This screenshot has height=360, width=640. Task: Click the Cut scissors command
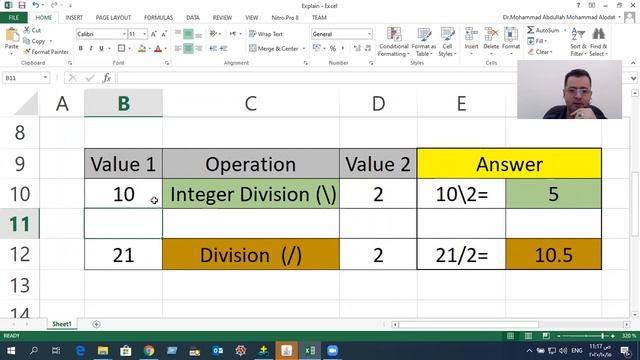[32, 30]
